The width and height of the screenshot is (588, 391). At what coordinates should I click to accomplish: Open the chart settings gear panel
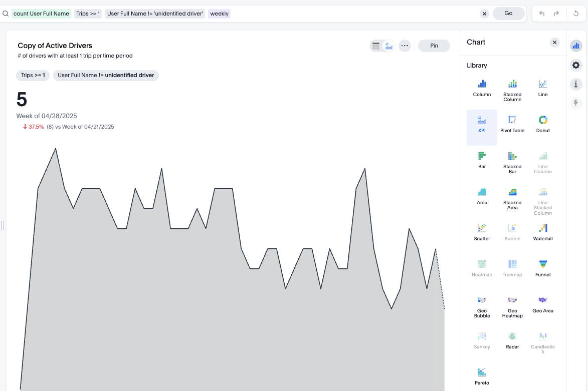[x=576, y=65]
